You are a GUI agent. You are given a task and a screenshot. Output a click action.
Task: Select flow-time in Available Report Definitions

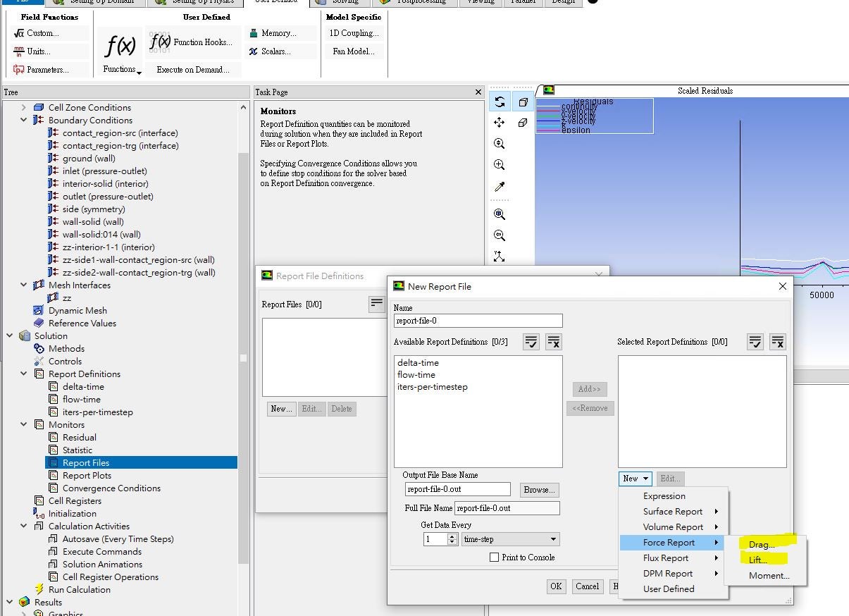[416, 375]
